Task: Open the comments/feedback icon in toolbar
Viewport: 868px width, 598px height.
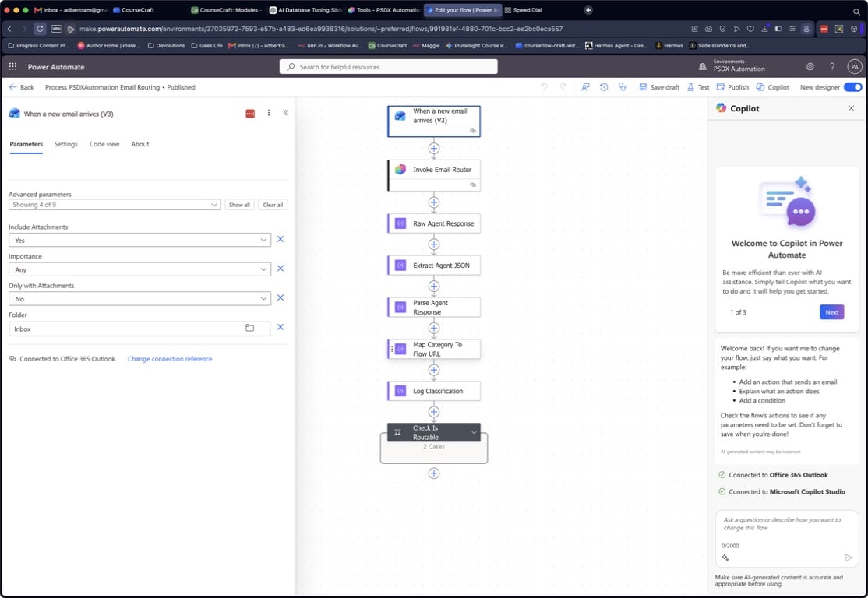Action: tap(585, 87)
